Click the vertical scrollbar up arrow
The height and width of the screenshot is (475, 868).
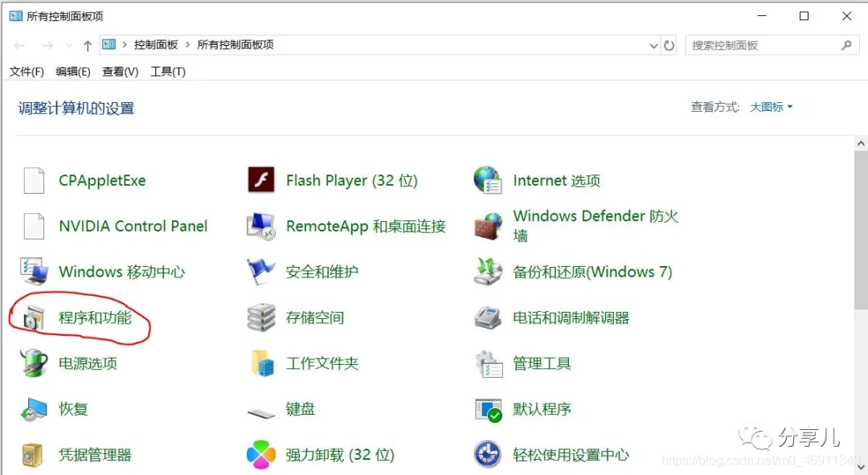tap(861, 144)
